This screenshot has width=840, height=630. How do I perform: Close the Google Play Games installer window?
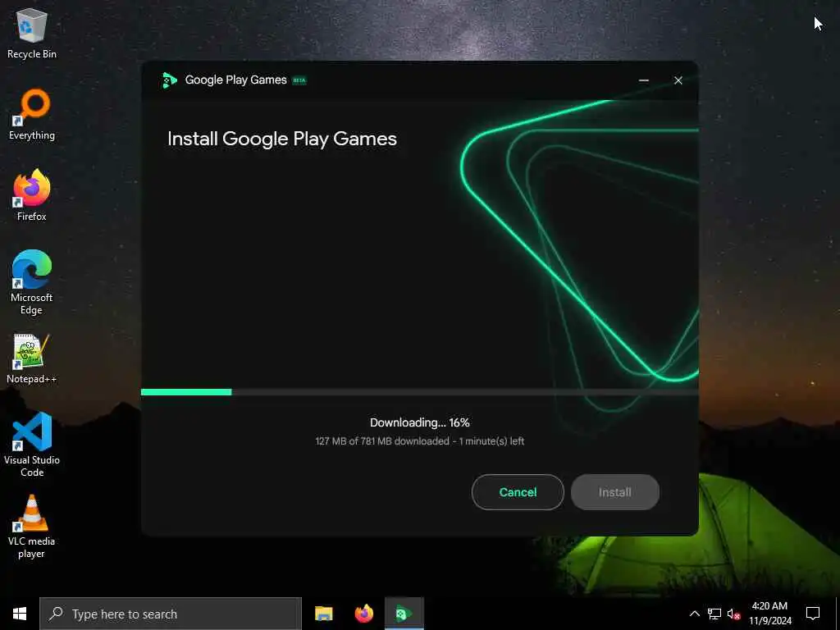tap(678, 80)
